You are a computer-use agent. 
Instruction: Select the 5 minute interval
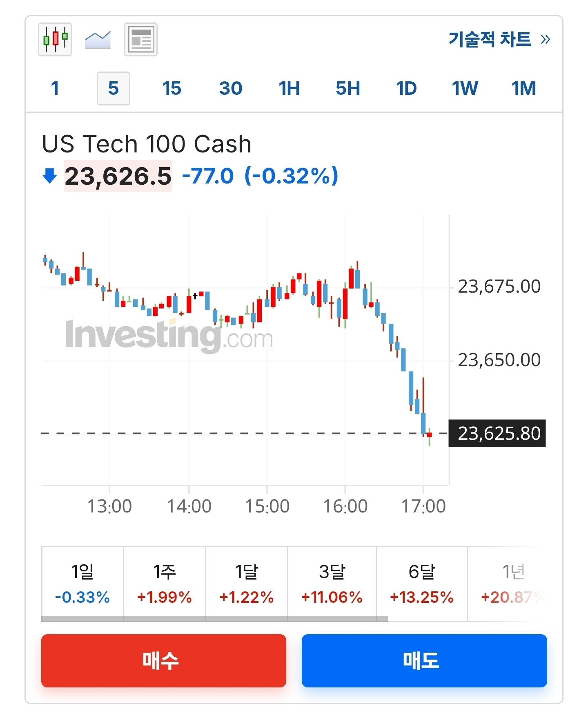click(114, 88)
